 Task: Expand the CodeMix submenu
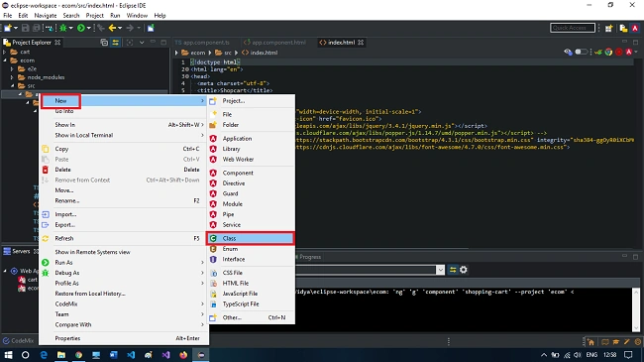123,304
